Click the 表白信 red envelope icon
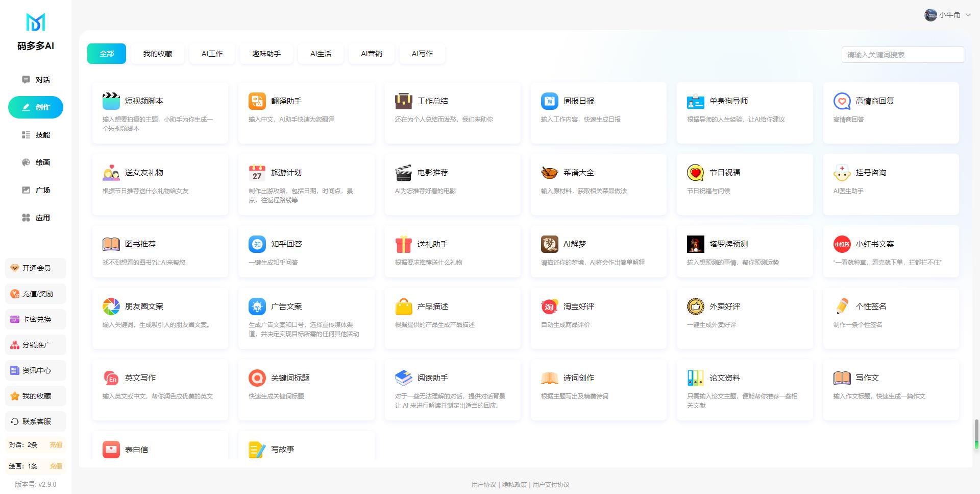 111,450
